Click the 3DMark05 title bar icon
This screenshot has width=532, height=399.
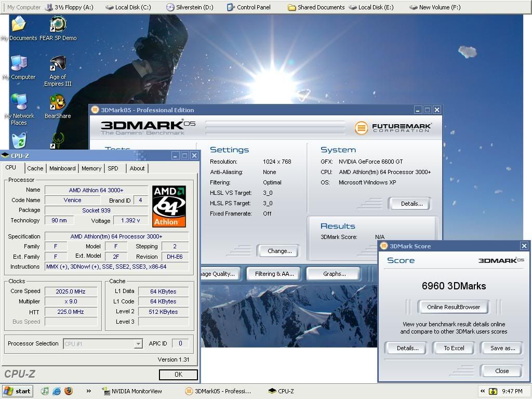(95, 110)
